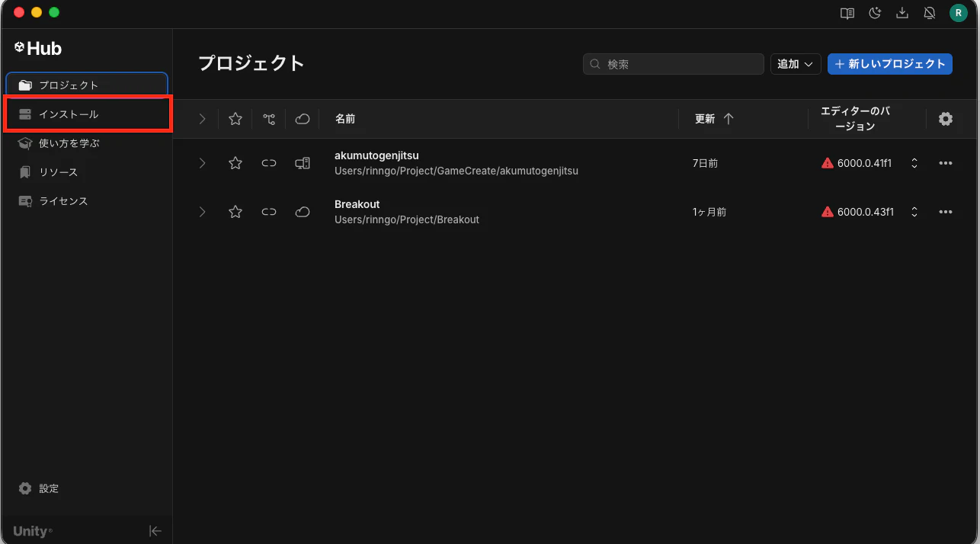The width and height of the screenshot is (980, 544).
Task: Expand the akumutogenjitsu project row
Action: coord(202,163)
